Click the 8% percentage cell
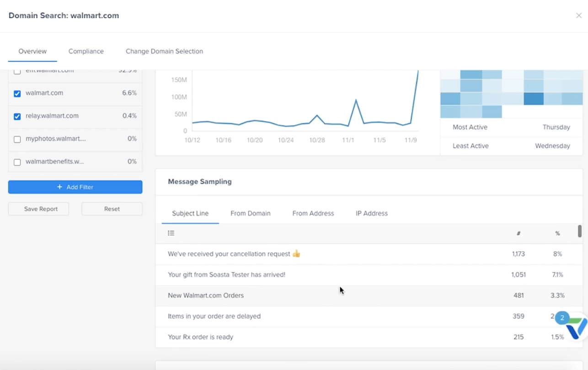588x370 pixels. click(x=557, y=254)
